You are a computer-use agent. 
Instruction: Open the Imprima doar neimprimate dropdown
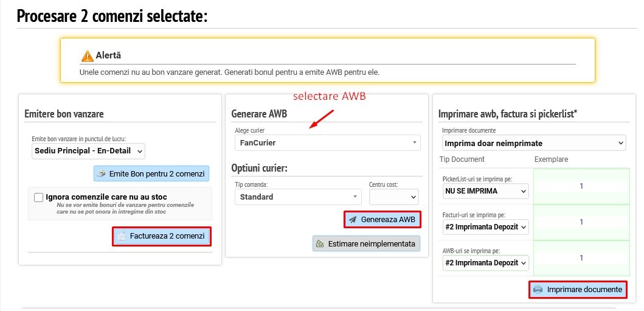(x=534, y=143)
